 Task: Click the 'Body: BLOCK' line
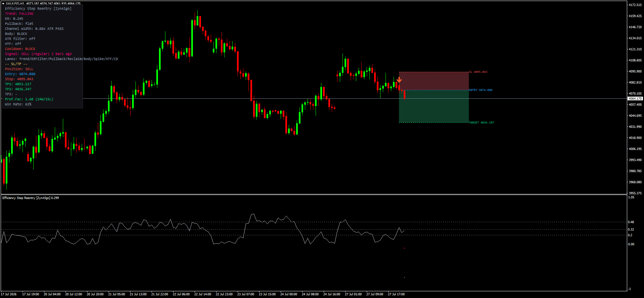[16, 34]
